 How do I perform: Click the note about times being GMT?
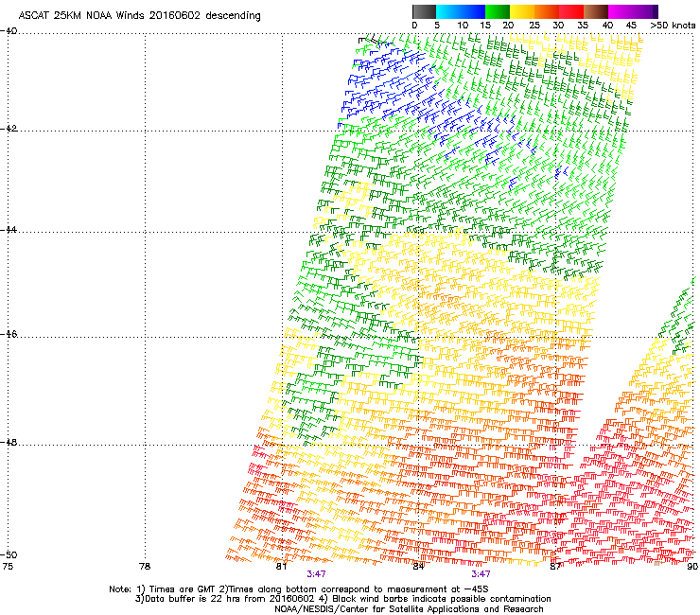pyautogui.click(x=299, y=589)
